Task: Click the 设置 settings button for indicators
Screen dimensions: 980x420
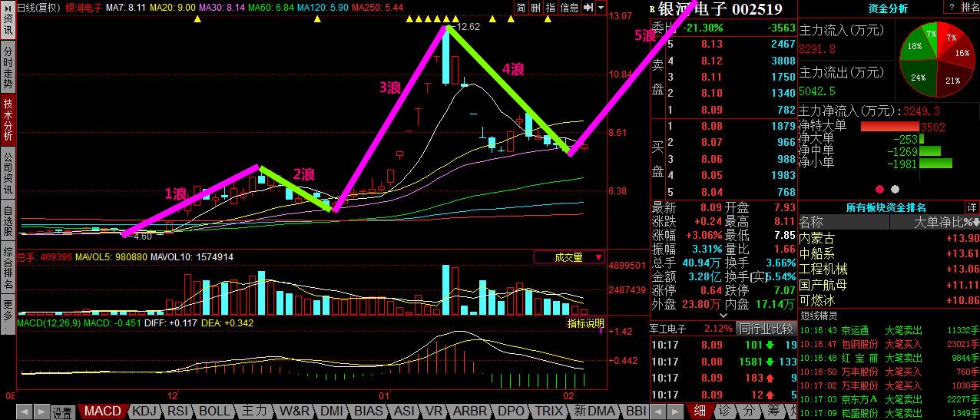Action: [62, 412]
